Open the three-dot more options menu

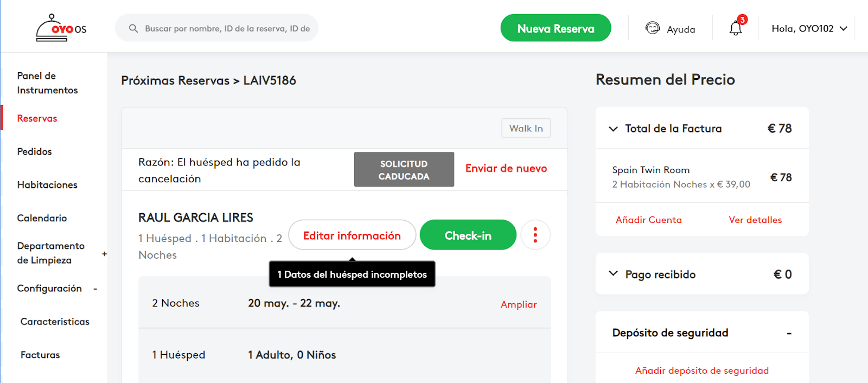pos(535,235)
